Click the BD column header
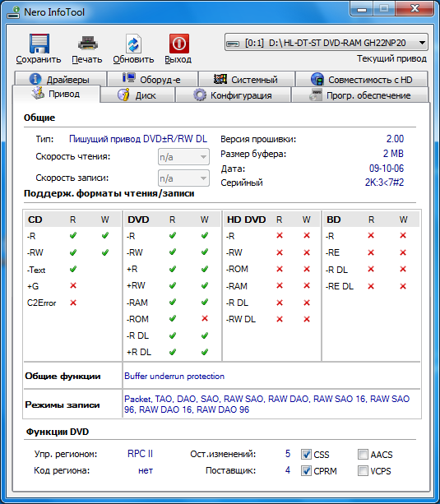Screen dimensions: 440x504 [x=334, y=220]
